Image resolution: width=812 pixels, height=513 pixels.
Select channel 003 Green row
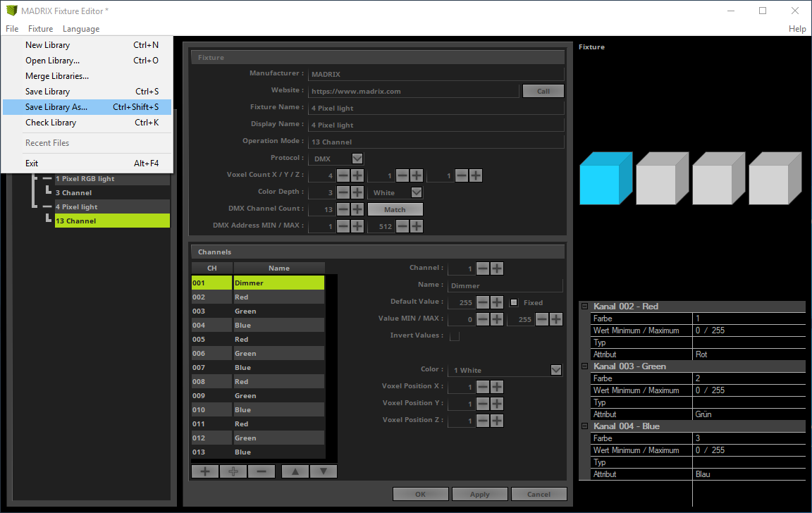(x=259, y=311)
